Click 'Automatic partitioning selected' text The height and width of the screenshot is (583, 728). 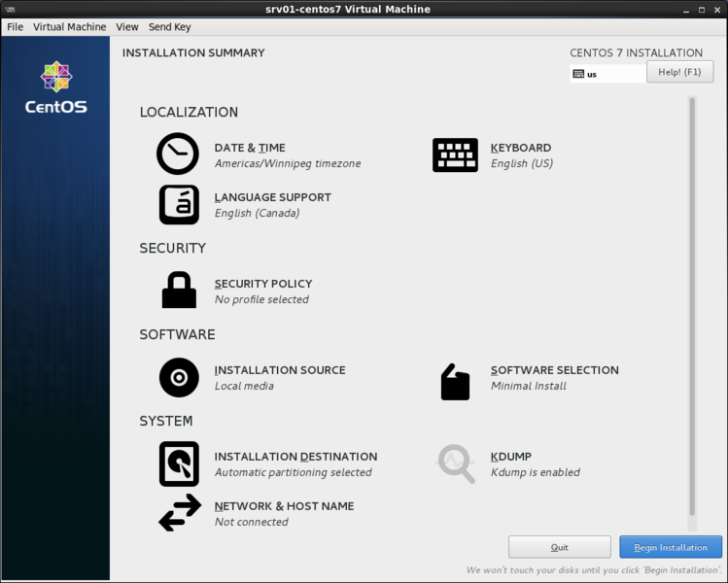coord(293,472)
